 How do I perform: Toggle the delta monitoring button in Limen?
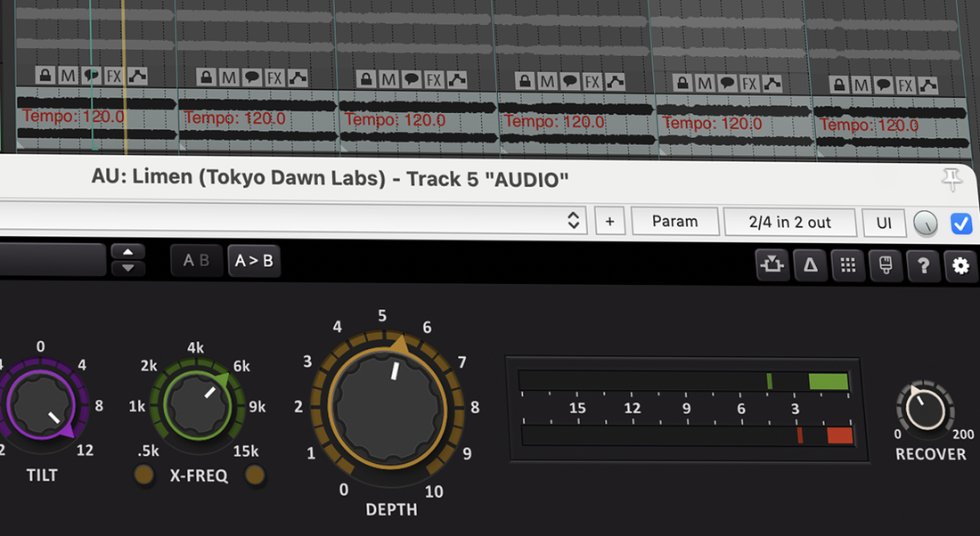point(811,264)
